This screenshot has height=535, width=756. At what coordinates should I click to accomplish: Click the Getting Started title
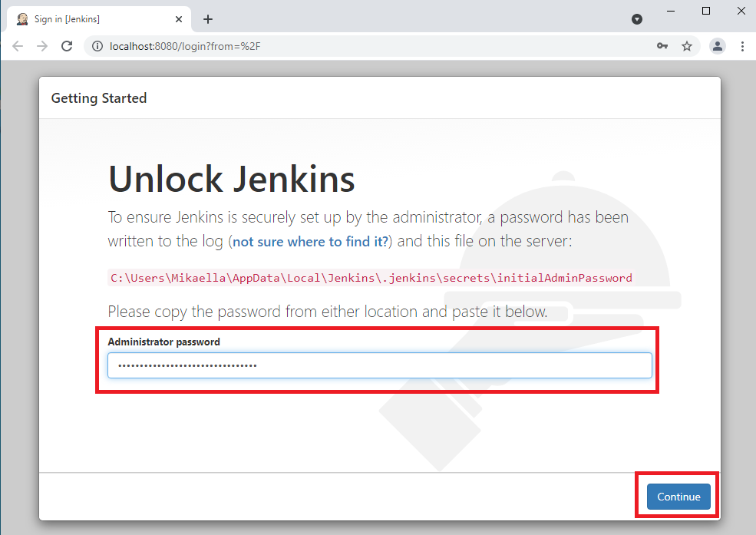point(99,98)
